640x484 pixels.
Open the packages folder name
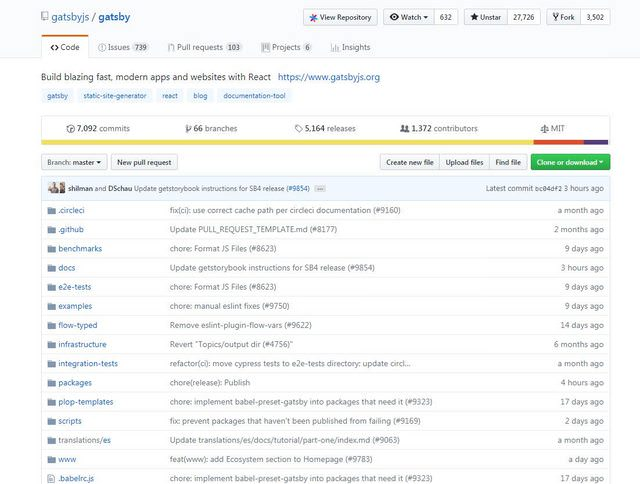[x=75, y=383]
